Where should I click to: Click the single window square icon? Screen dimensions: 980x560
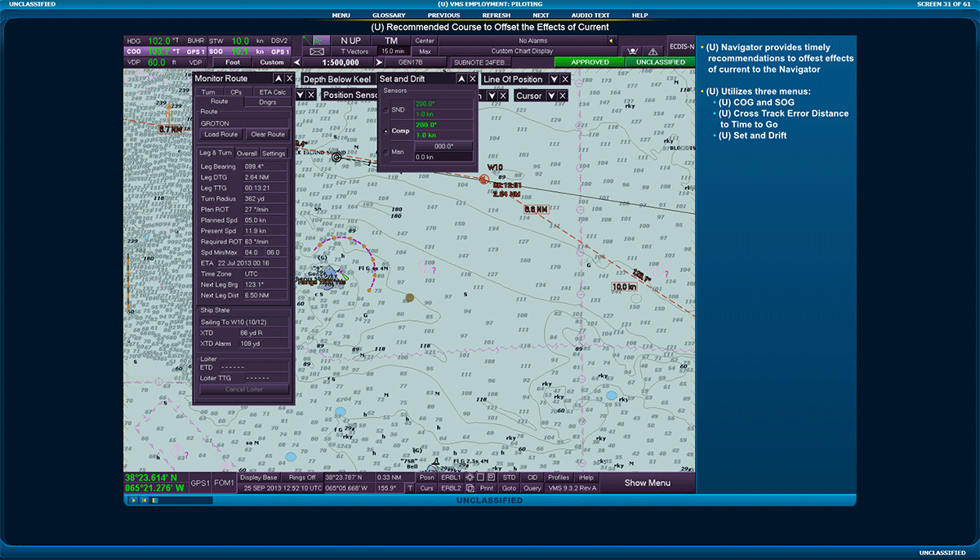(480, 477)
